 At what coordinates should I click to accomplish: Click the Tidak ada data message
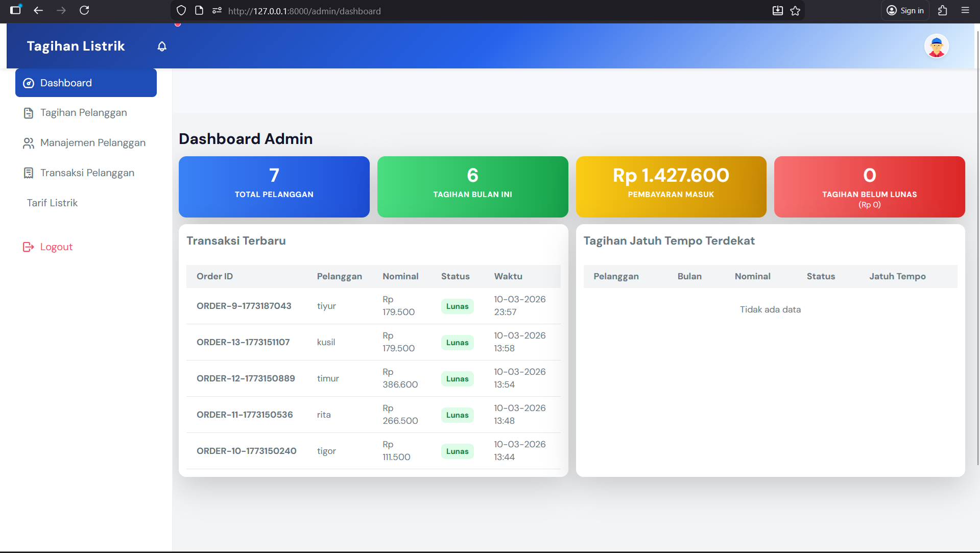coord(770,309)
